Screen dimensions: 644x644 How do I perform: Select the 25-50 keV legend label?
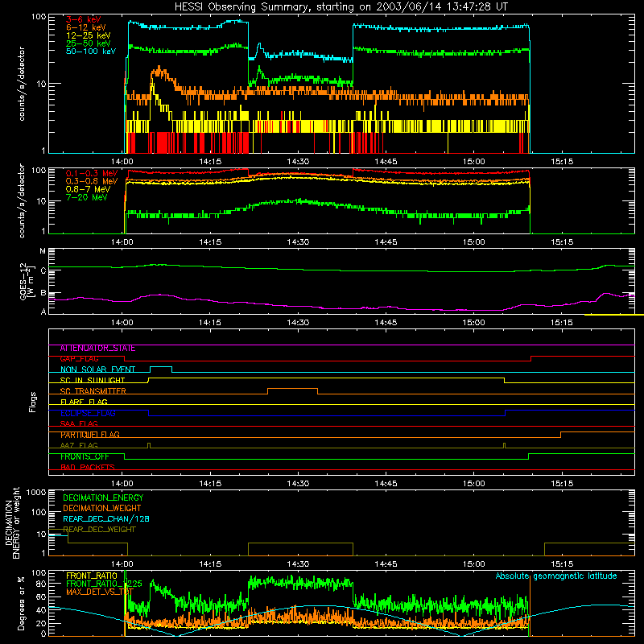point(88,43)
